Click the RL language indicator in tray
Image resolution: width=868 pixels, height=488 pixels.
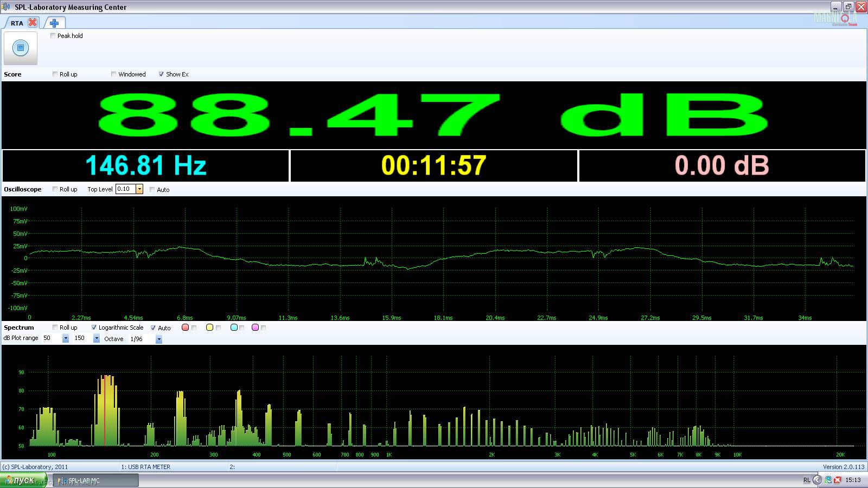pyautogui.click(x=807, y=480)
